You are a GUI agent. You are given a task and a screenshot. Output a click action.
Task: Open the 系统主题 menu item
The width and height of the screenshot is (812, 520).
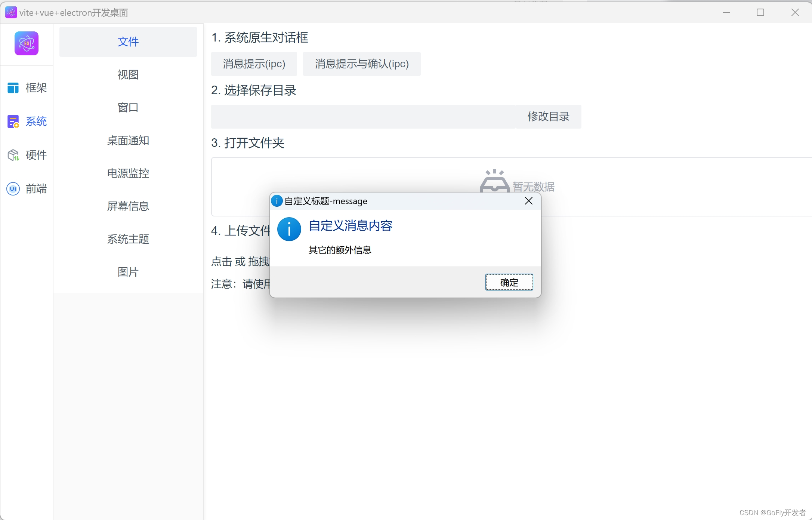coord(128,239)
